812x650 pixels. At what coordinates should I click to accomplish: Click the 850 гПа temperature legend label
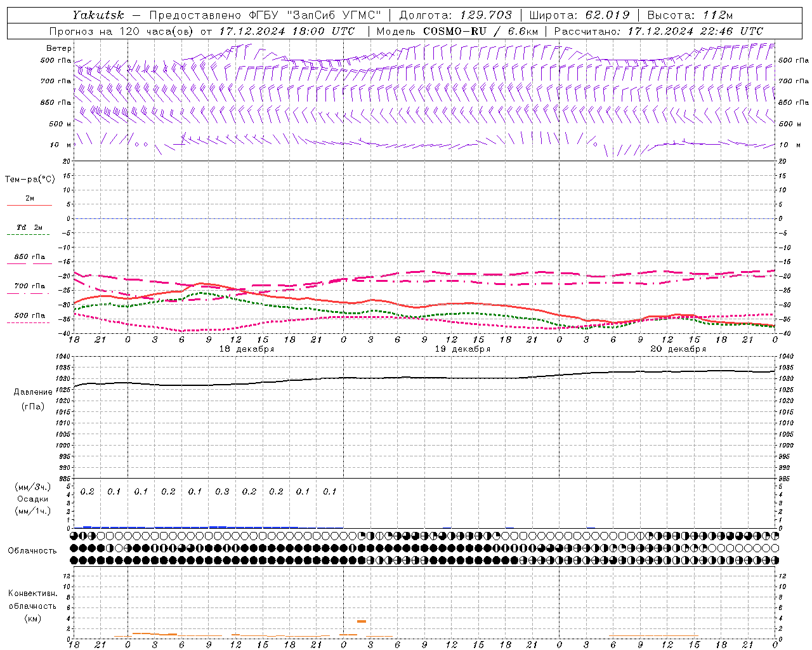tap(30, 257)
